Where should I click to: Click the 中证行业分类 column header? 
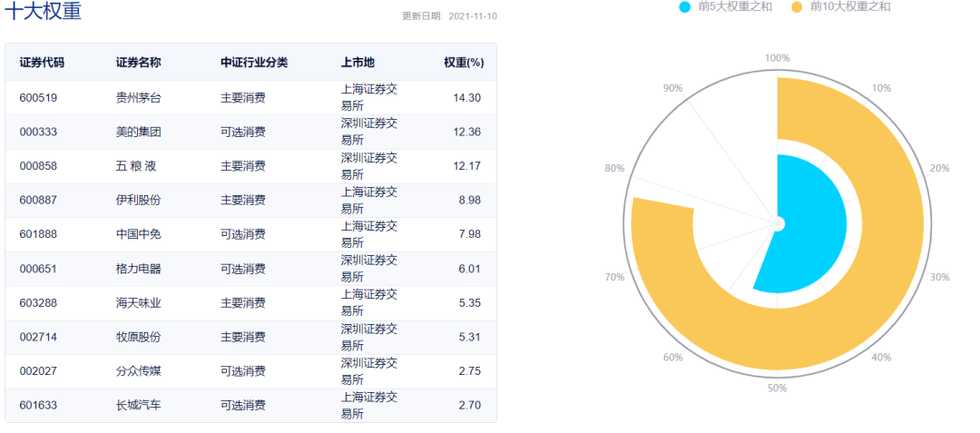tap(254, 63)
